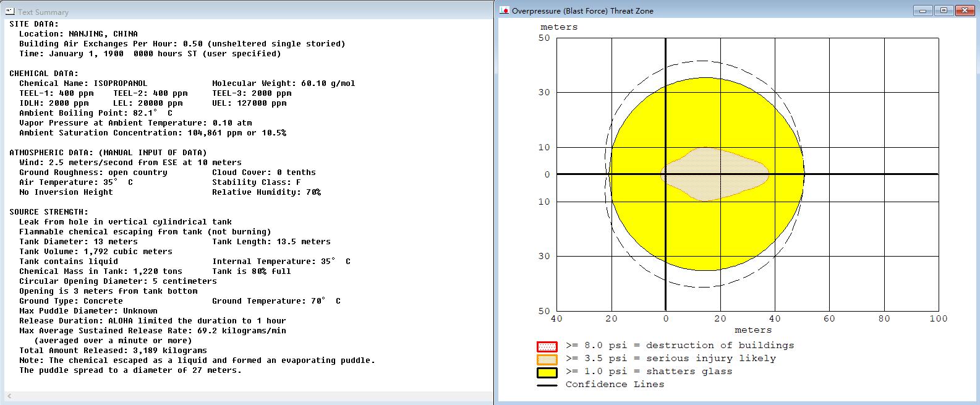Select the 'ATMOSPHERIC DATA: (MANUAL INPUT OF DATA)' heading
980x405 pixels.
[x=108, y=153]
